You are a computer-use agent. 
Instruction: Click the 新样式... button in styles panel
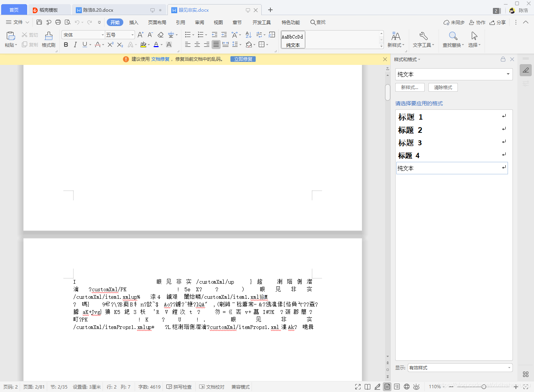tap(410, 87)
